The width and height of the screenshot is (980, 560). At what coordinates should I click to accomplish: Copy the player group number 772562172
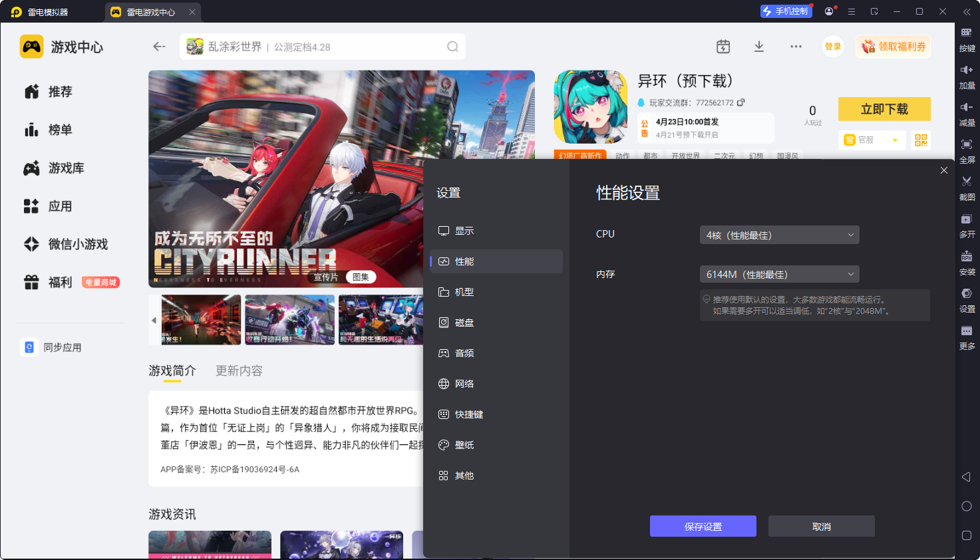(x=740, y=102)
